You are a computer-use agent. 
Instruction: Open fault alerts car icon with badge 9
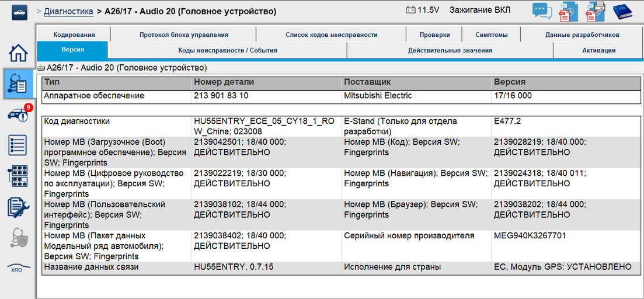click(x=19, y=114)
